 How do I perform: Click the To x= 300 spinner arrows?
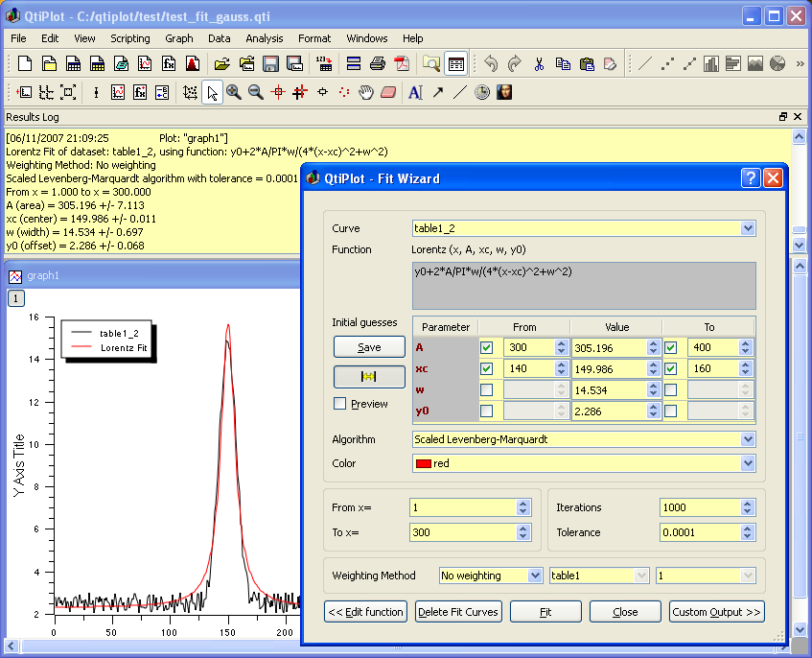point(523,532)
